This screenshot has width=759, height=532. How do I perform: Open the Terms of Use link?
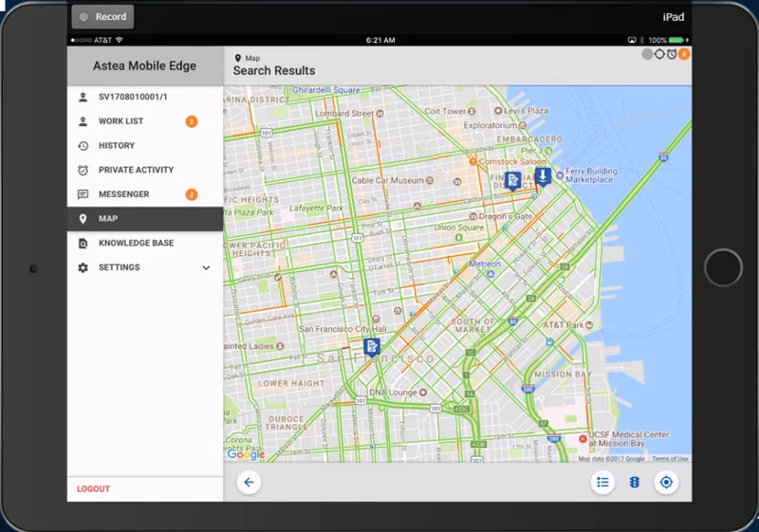tap(670, 458)
